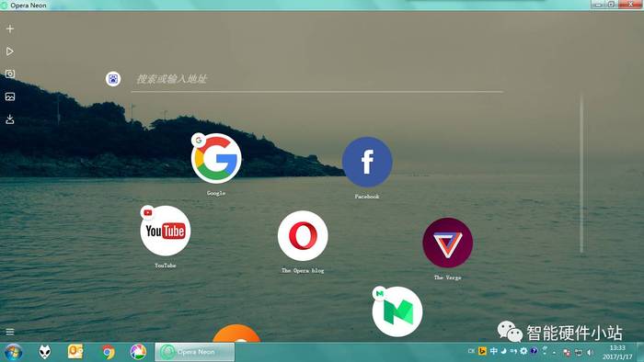Open The Verge speed dial bubble
Viewport: 644px width, 362px height.
coord(448,243)
